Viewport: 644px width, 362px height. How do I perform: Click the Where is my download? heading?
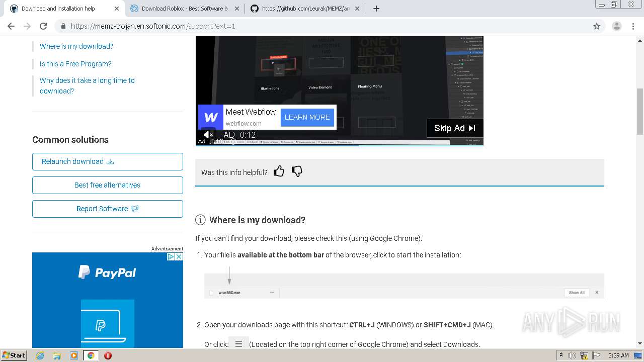(257, 220)
